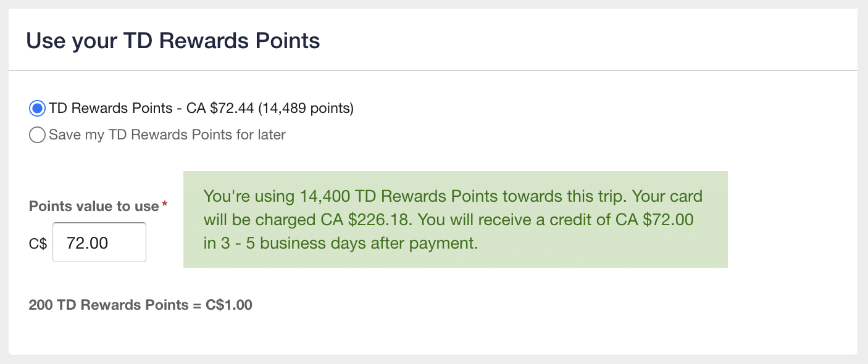Screen dimensions: 868x364
Task: Click the '200 TD Rewards Points = C$1.00' text
Action: tap(140, 304)
